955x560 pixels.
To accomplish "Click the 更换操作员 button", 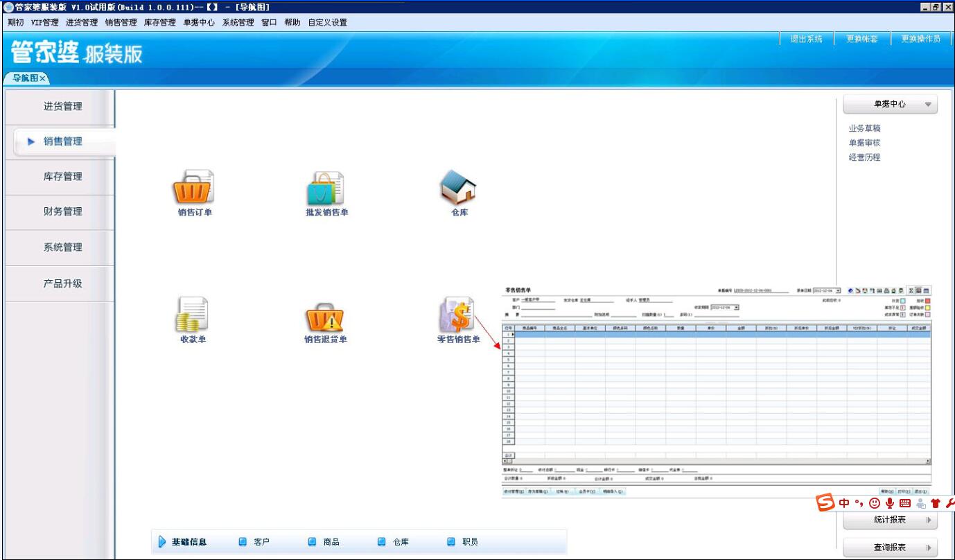I will pos(921,39).
